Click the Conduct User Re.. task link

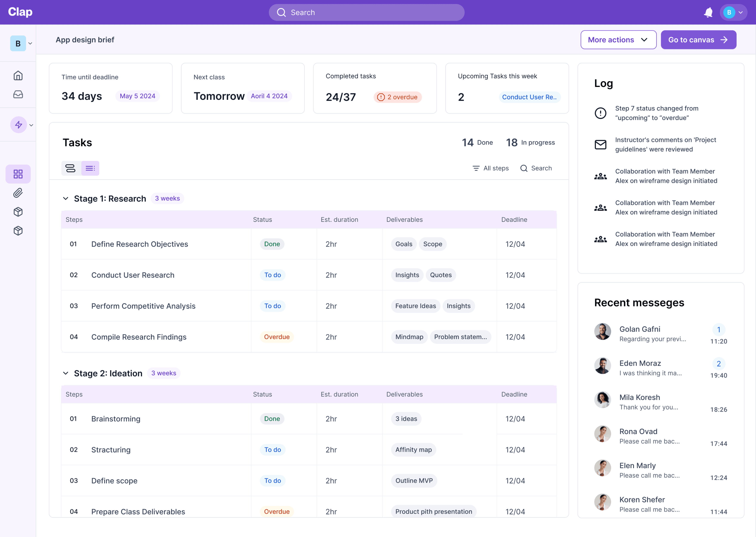[x=529, y=97]
